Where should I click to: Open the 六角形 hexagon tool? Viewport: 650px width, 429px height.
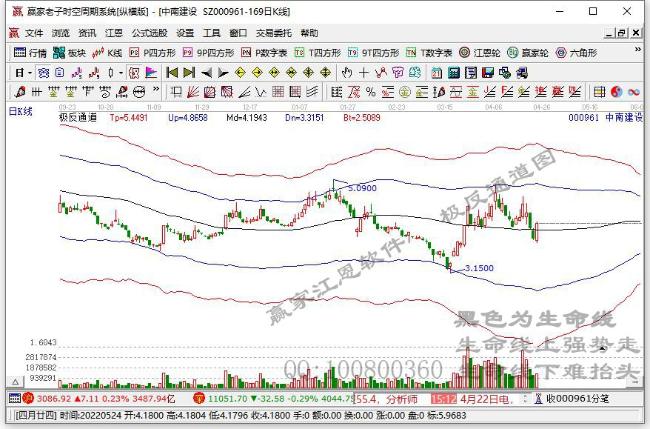click(x=576, y=53)
